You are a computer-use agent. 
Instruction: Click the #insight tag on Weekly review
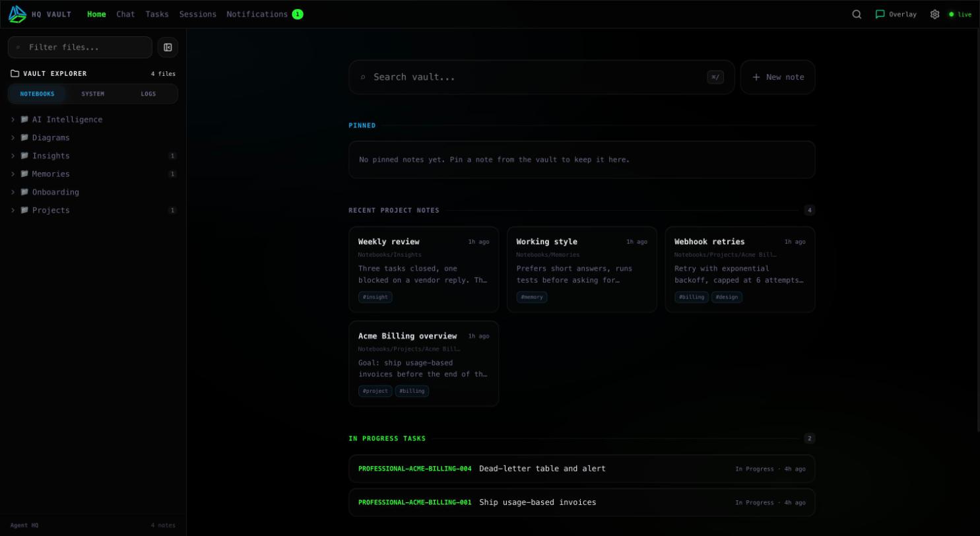pos(376,297)
